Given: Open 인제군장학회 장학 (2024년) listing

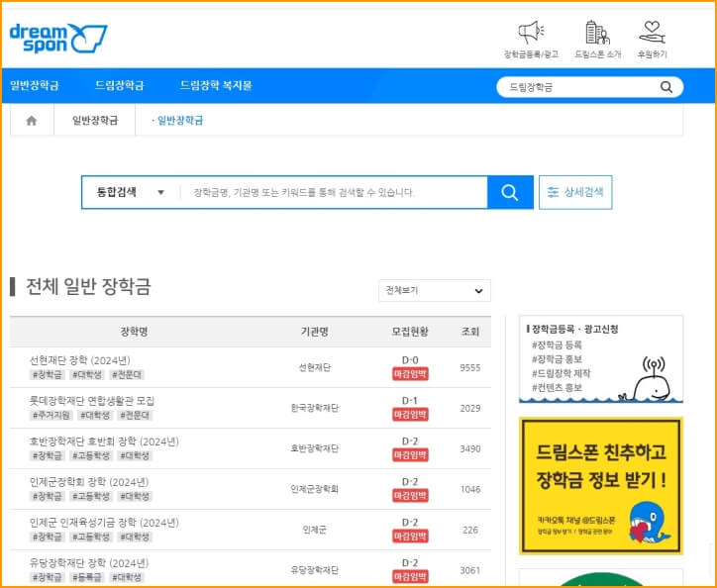Looking at the screenshot, I should coord(89,482).
